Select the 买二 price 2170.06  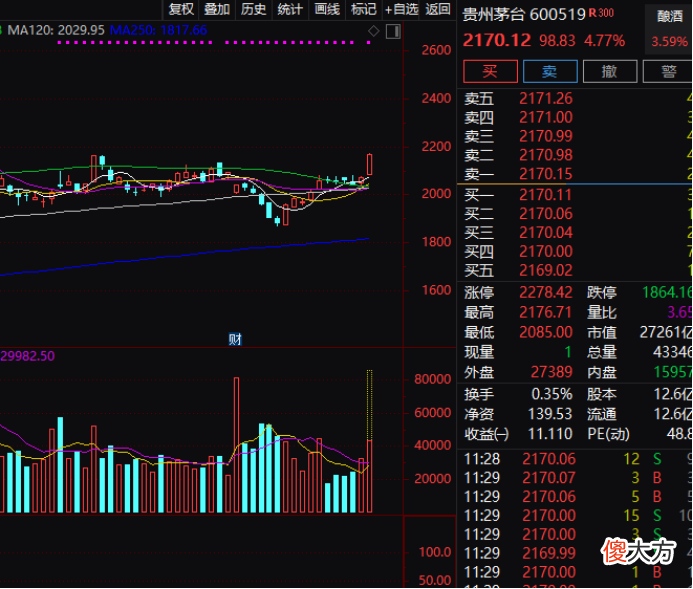[546, 214]
